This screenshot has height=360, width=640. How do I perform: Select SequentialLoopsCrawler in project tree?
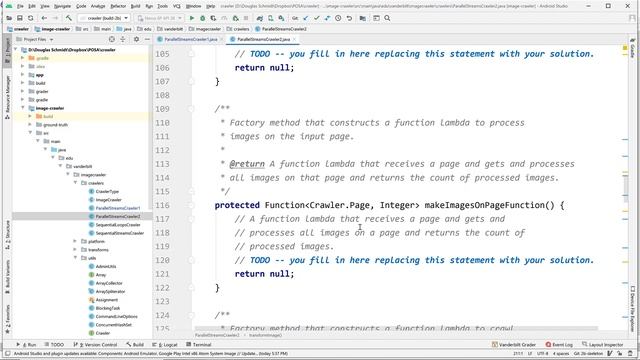tap(118, 224)
